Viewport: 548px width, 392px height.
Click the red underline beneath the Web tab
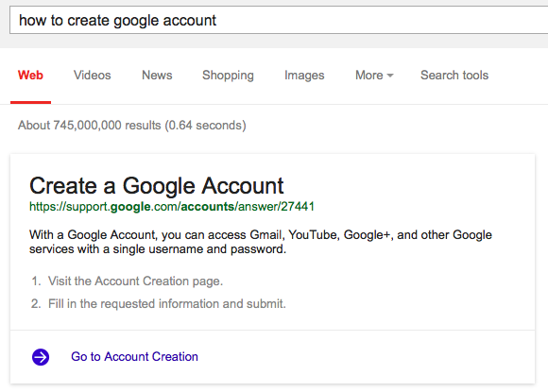pos(31,102)
